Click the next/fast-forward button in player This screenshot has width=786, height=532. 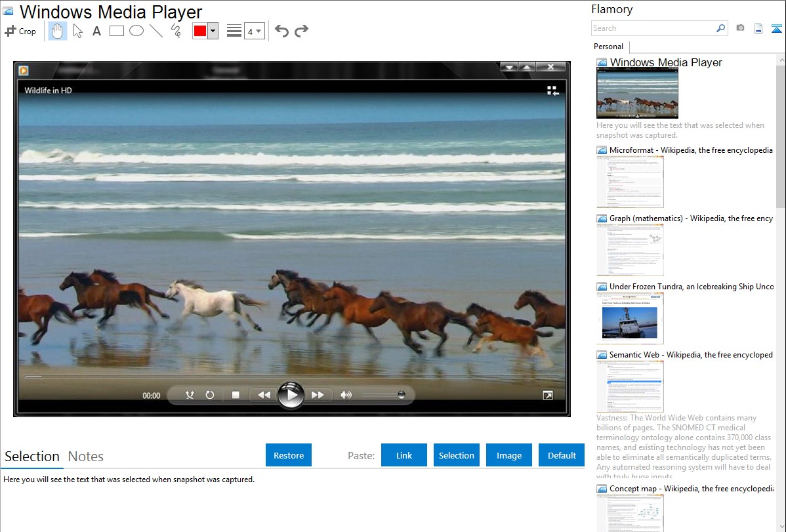coord(318,395)
